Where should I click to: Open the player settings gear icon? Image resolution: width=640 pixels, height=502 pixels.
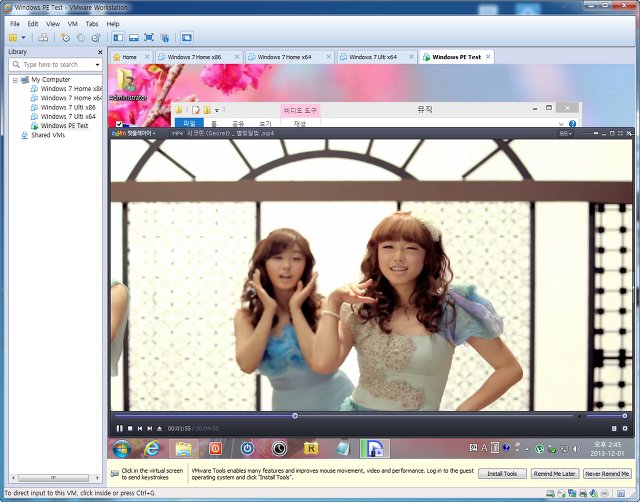point(624,428)
